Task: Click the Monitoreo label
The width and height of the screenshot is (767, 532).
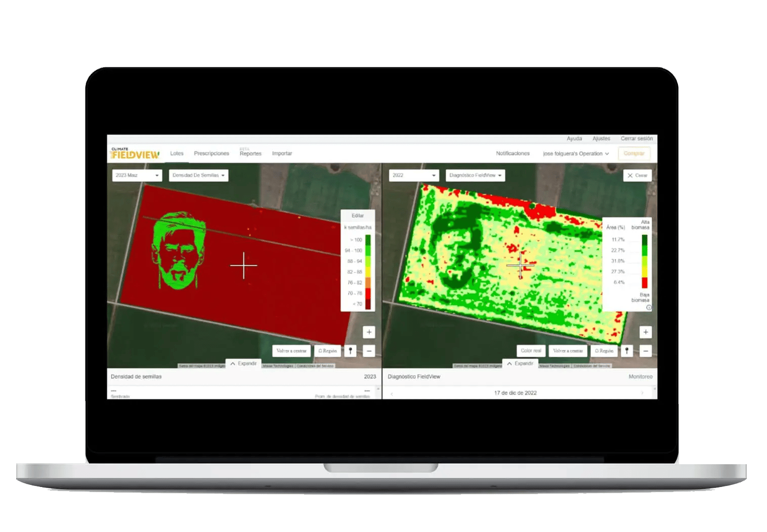Action: click(x=641, y=377)
